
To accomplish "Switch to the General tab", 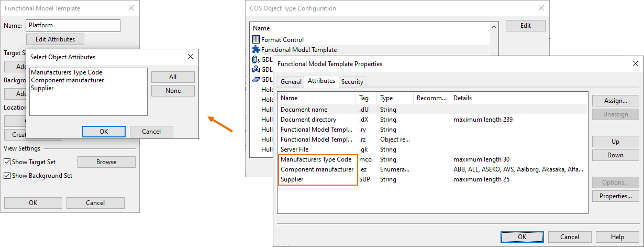I will click(x=291, y=82).
